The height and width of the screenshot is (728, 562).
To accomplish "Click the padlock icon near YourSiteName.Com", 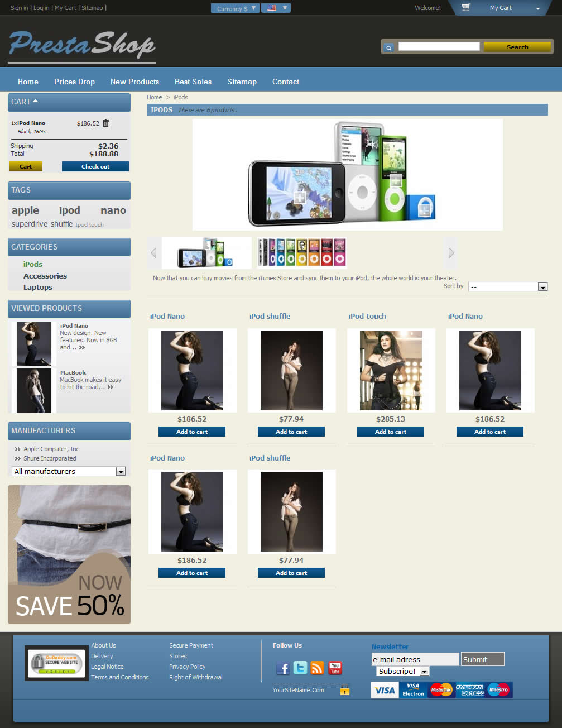I will tap(345, 691).
